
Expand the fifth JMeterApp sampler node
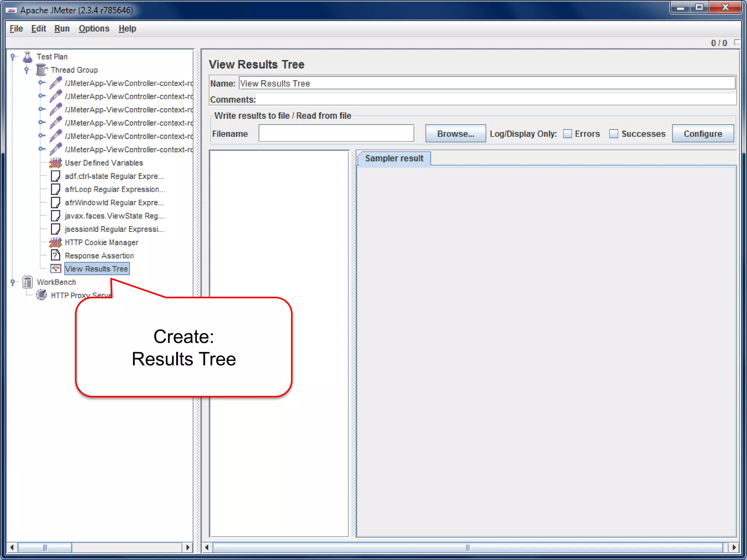(x=42, y=136)
